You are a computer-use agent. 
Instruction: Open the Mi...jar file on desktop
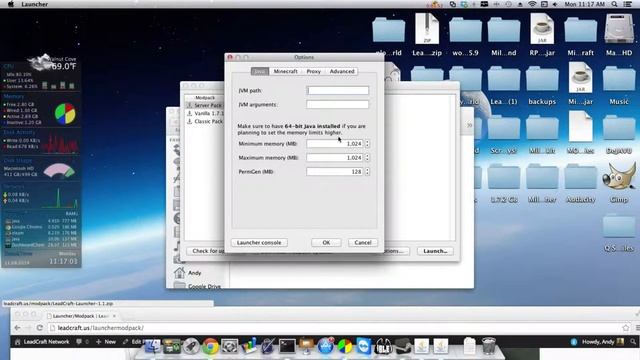(x=580, y=84)
